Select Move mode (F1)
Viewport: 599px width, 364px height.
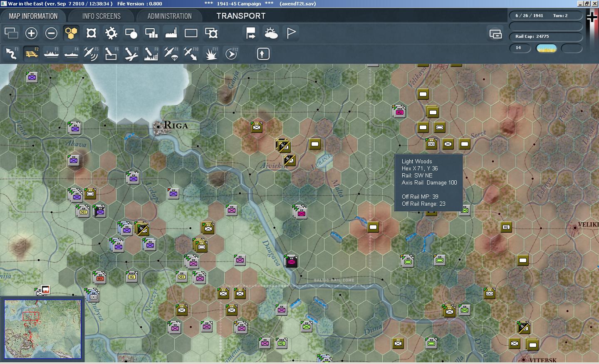(11, 54)
